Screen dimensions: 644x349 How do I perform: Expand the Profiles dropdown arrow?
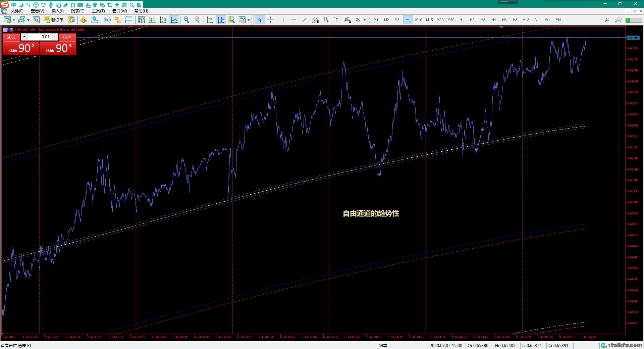tap(28, 20)
